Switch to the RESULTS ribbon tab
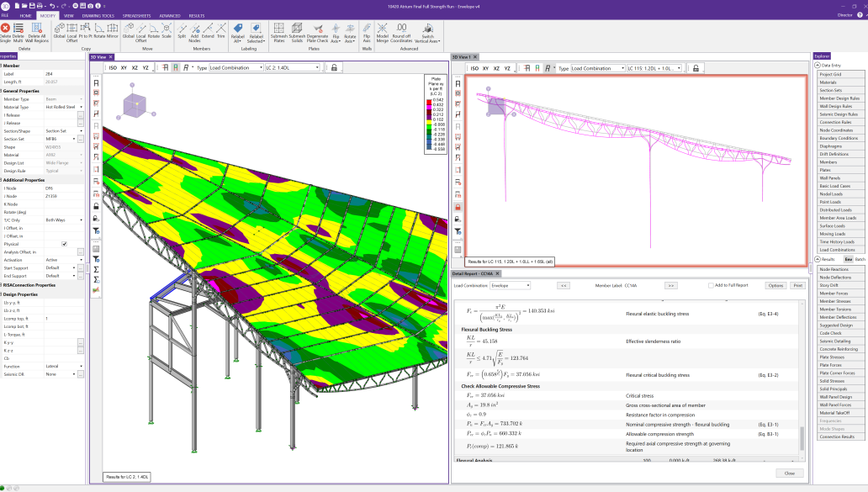 click(x=198, y=15)
